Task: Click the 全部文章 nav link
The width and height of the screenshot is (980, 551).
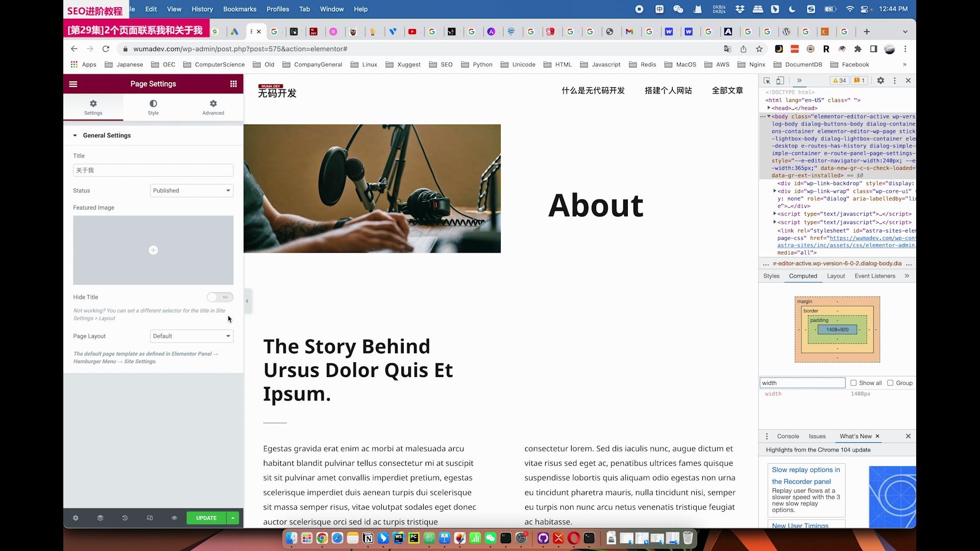Action: point(727,90)
